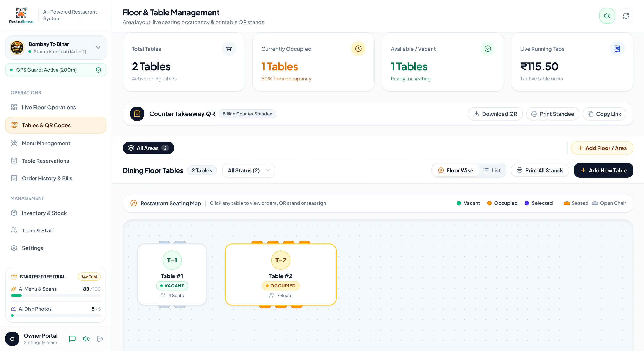Click the Counter Takeaway QR bag icon

[x=137, y=114]
